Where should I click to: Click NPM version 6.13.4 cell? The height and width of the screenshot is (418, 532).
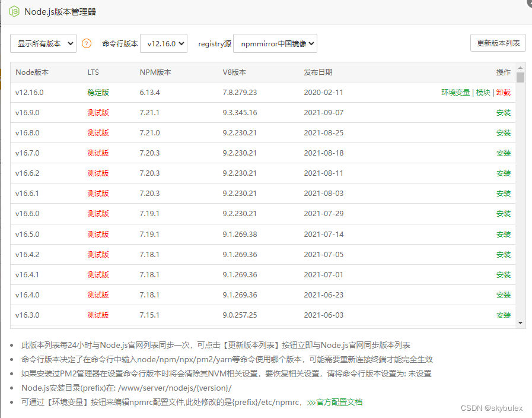click(x=149, y=93)
